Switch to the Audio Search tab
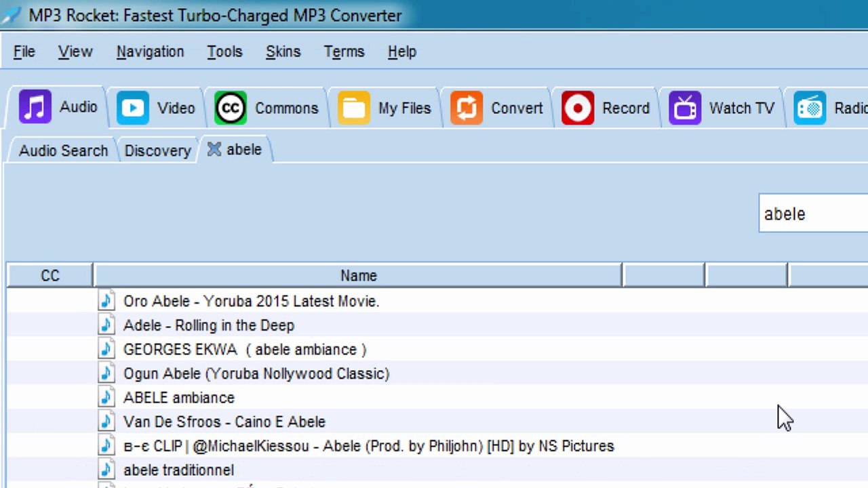This screenshot has height=488, width=868. pyautogui.click(x=63, y=150)
